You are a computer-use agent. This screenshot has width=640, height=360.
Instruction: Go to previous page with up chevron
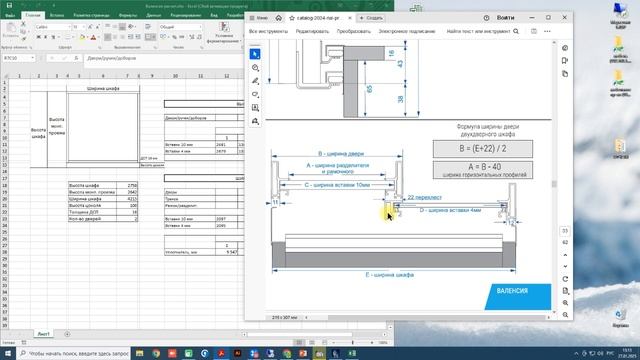coord(565,255)
